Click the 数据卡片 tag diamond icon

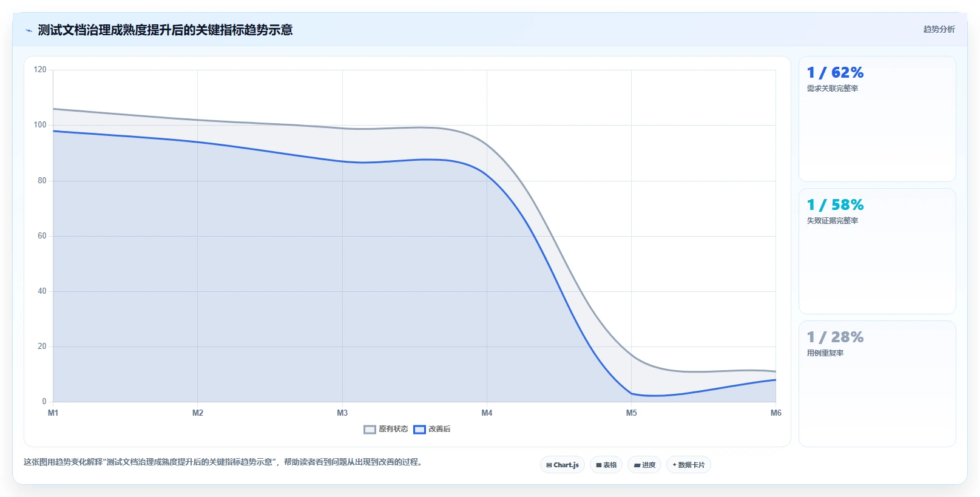click(674, 465)
